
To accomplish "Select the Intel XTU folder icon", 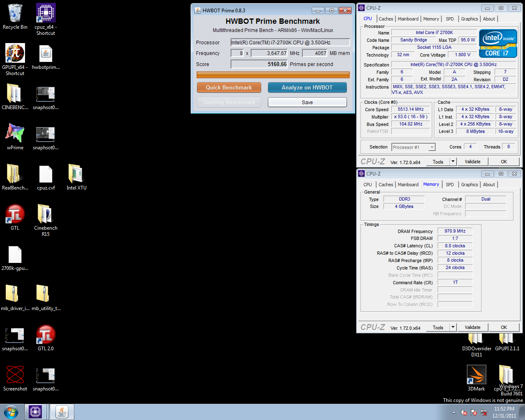I will pos(76,177).
